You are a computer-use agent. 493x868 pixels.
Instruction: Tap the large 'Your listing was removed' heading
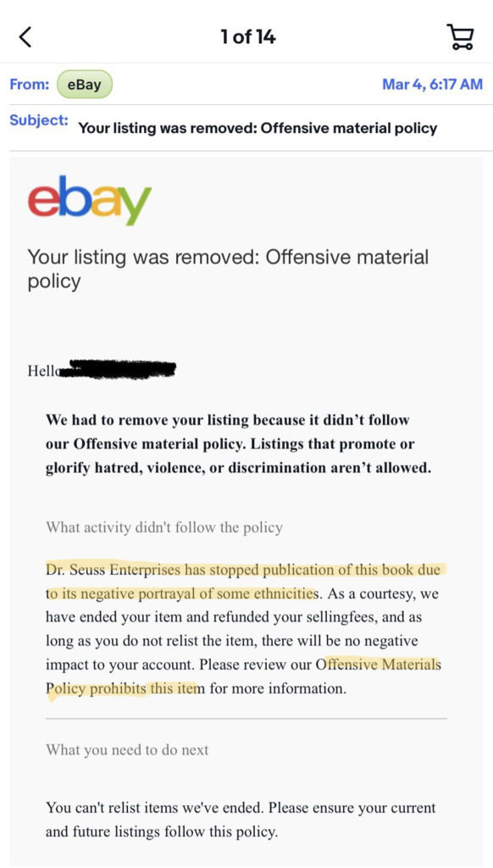[x=228, y=269]
